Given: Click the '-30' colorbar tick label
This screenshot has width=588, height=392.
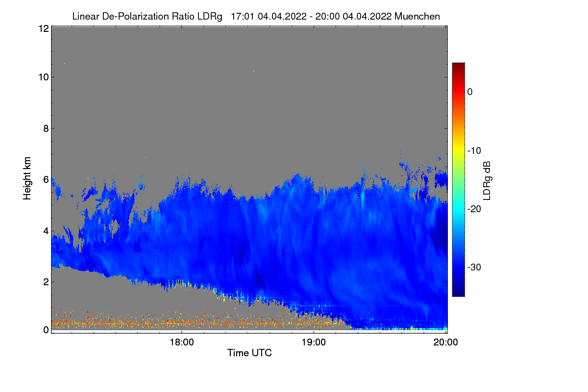Looking at the screenshot, I should [x=474, y=268].
